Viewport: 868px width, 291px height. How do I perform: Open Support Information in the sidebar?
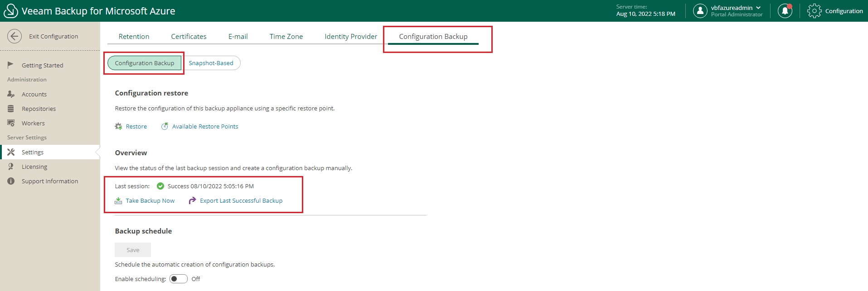50,181
